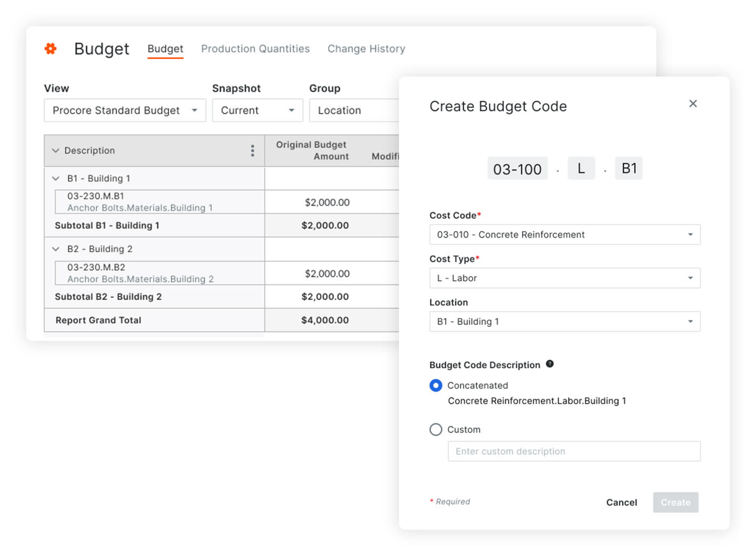Switch to Change History tab

click(x=366, y=49)
